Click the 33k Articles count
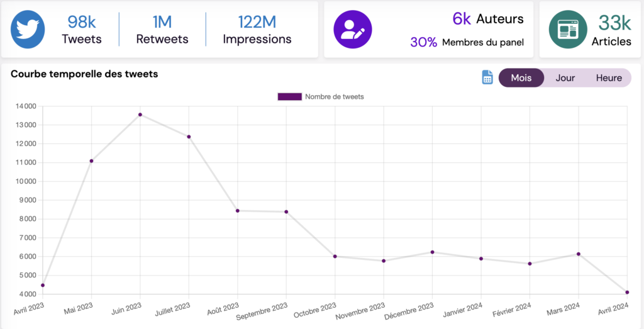The image size is (644, 329). pyautogui.click(x=611, y=30)
